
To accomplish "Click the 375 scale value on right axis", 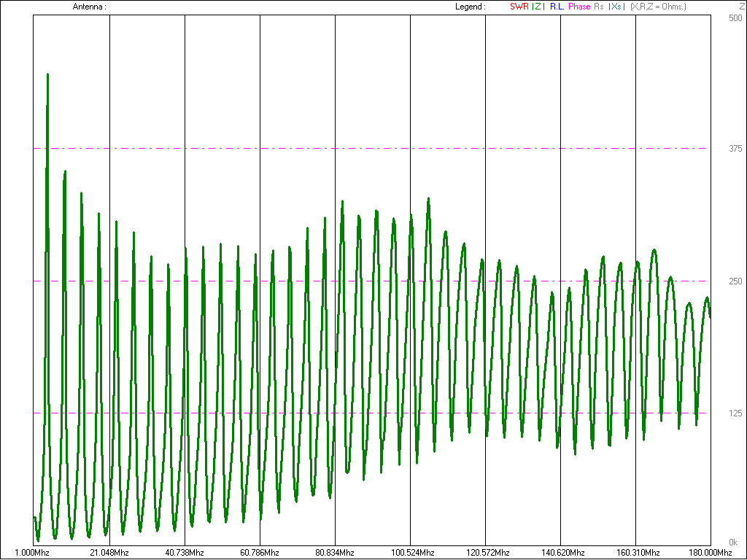I will coord(736,149).
